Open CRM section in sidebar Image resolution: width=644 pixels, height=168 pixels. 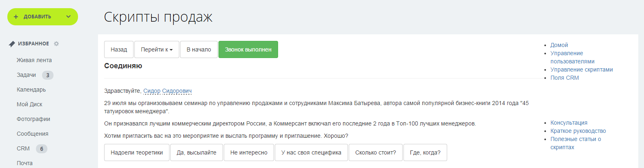[x=23, y=148]
